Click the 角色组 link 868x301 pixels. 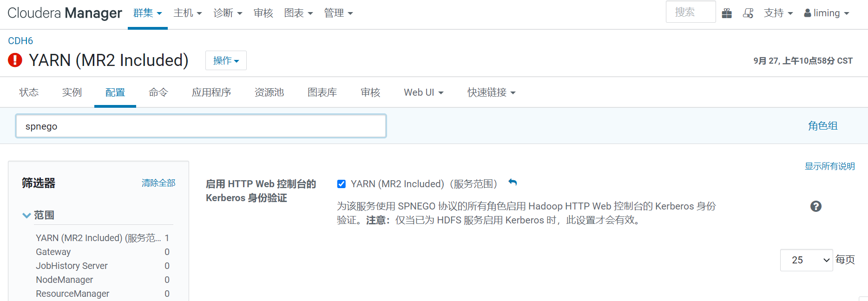pyautogui.click(x=822, y=126)
